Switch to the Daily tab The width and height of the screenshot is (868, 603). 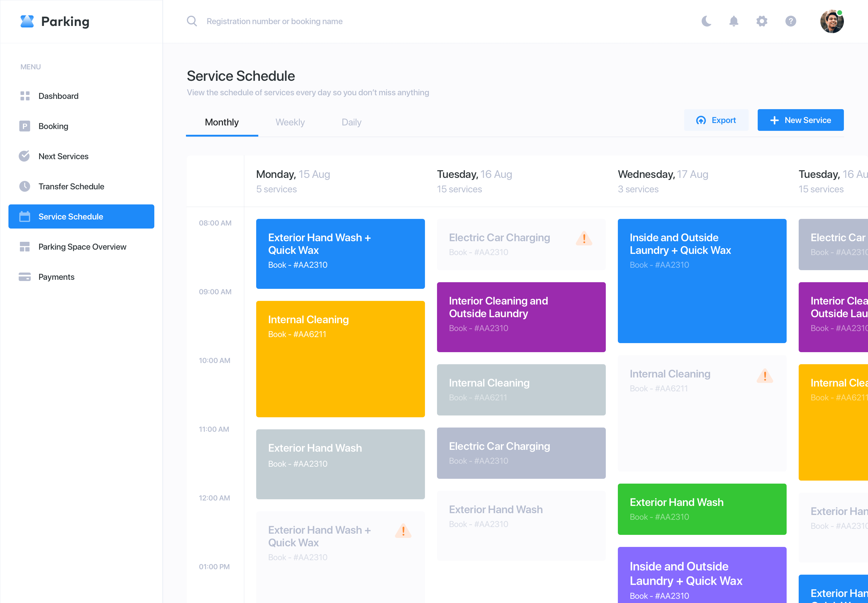tap(352, 122)
